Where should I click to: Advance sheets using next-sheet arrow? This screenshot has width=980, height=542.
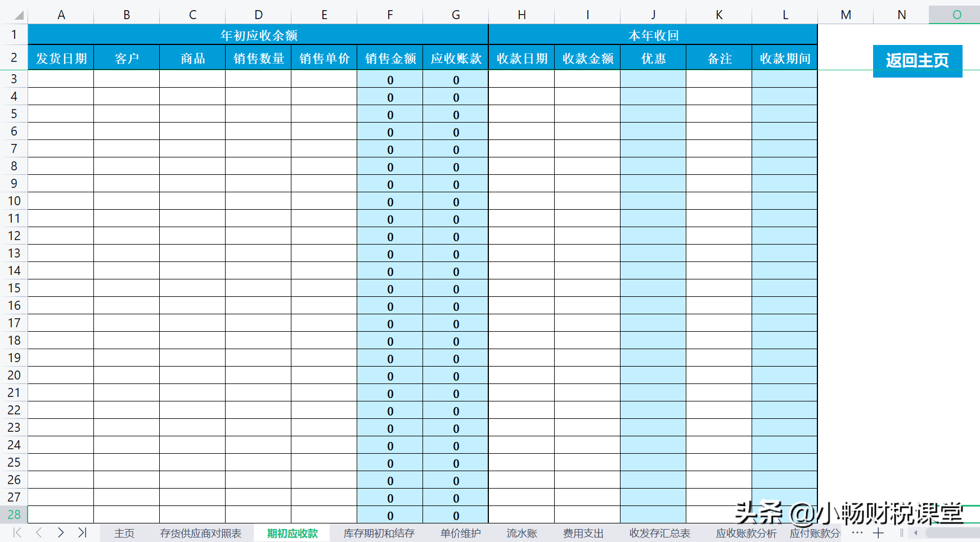[x=61, y=532]
